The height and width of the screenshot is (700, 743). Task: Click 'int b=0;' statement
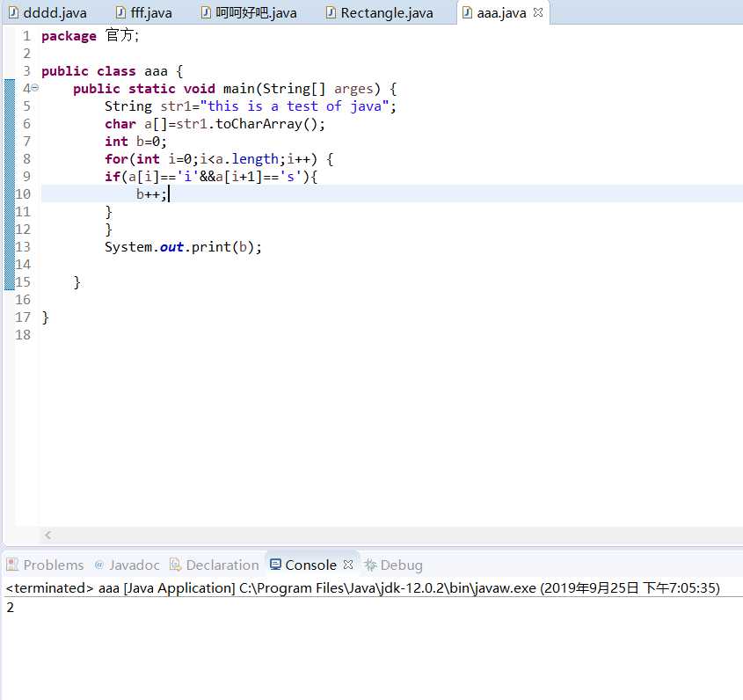tap(135, 142)
